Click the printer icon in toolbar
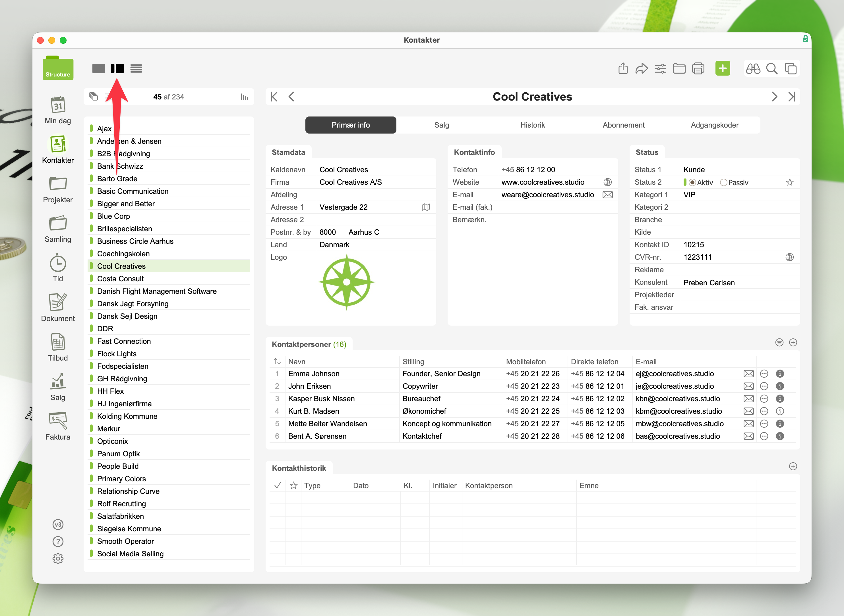Image resolution: width=844 pixels, height=616 pixels. [698, 68]
